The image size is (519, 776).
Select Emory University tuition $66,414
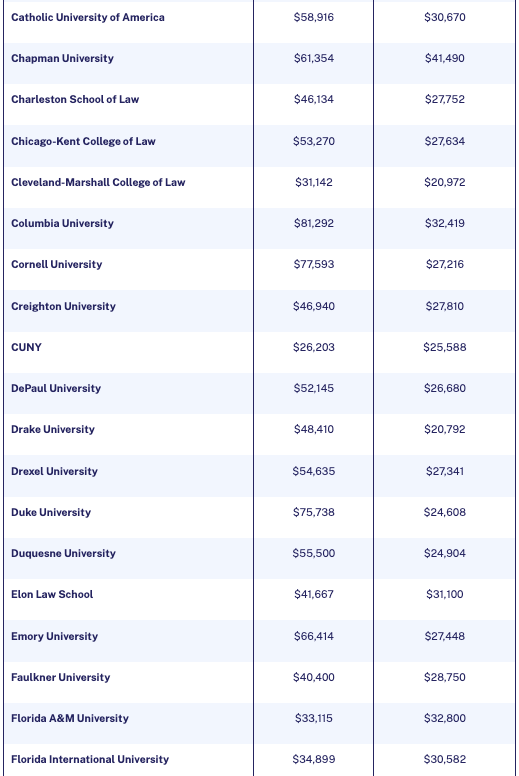coord(314,636)
